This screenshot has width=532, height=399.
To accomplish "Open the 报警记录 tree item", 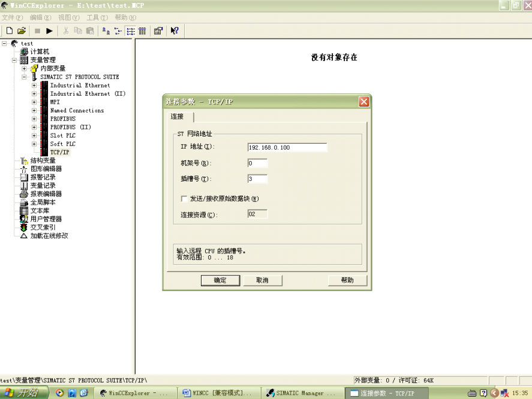I will 43,177.
